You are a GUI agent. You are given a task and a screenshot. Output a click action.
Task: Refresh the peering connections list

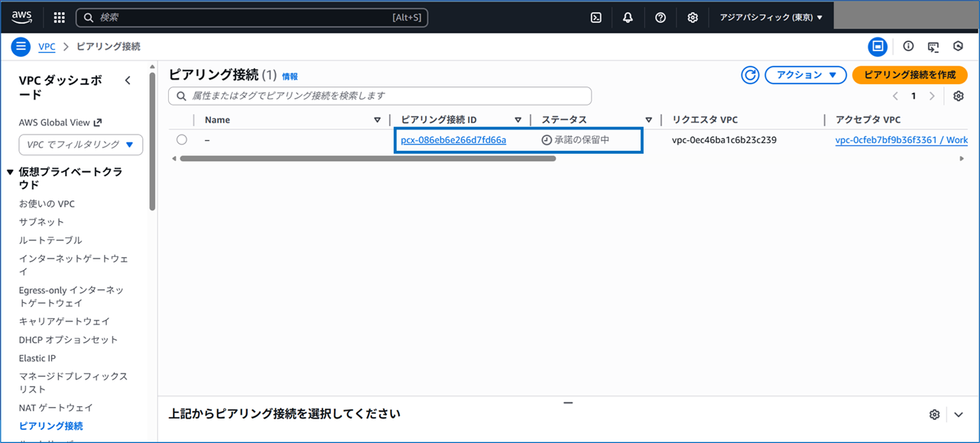click(x=749, y=75)
